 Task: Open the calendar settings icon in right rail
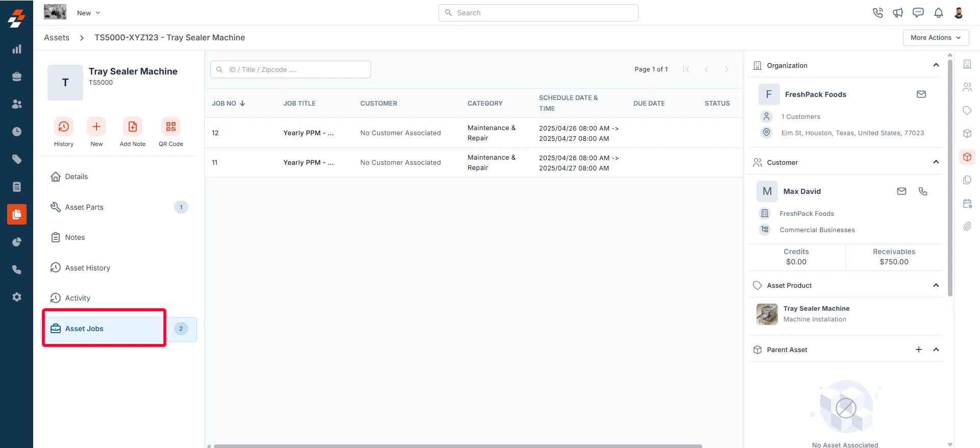coord(967,204)
